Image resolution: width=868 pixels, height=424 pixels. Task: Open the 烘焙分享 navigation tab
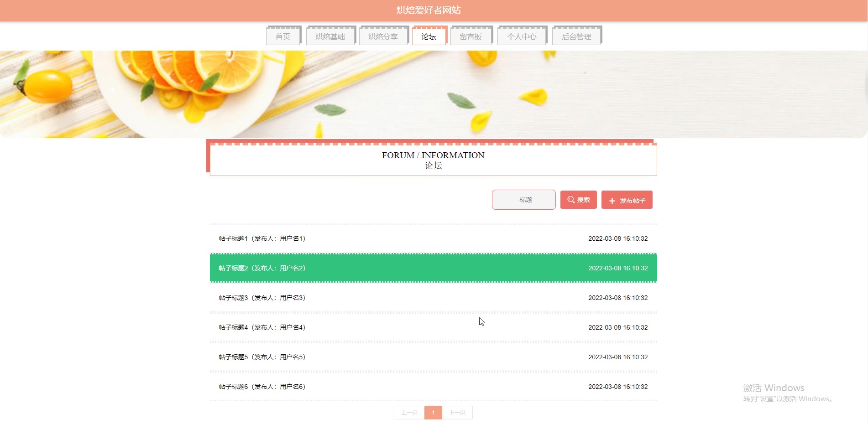click(x=383, y=36)
